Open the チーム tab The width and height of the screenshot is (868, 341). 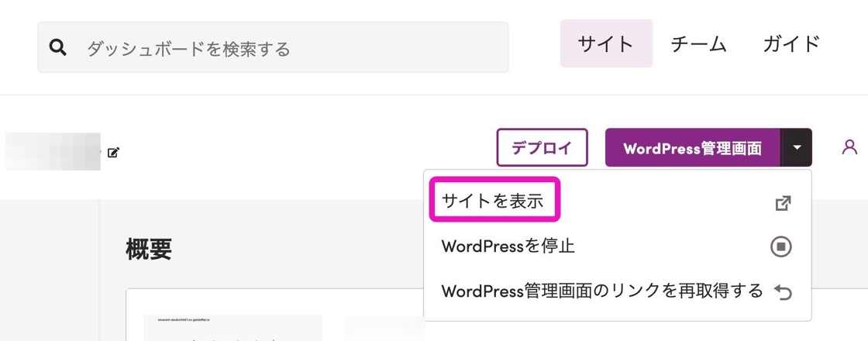click(698, 43)
